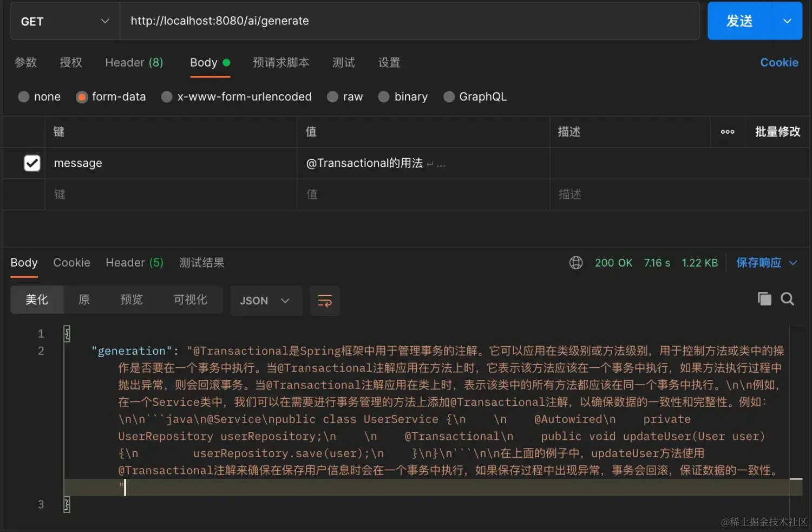Viewport: 812px width, 532px height.
Task: Click the blue 发送 send button
Action: pos(739,21)
